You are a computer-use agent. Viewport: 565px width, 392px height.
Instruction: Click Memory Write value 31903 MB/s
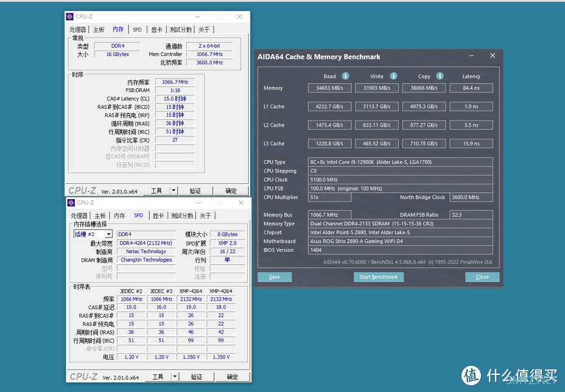(x=377, y=88)
